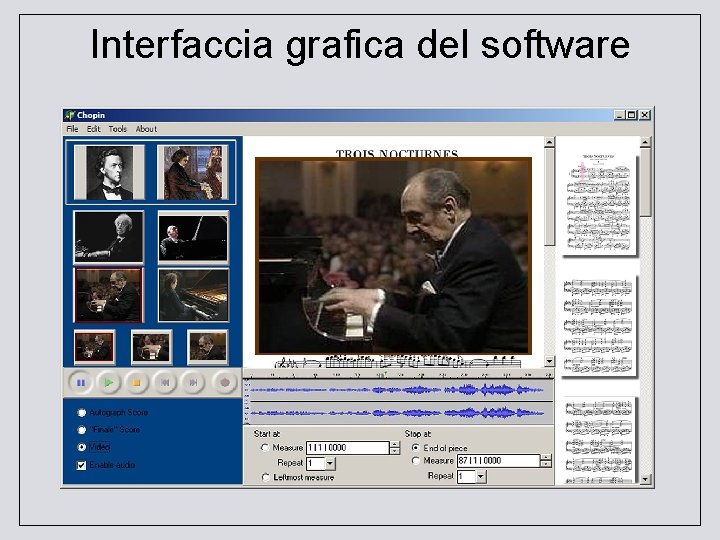This screenshot has height=540, width=720.
Task: Click the score strip below the video
Action: click(398, 361)
